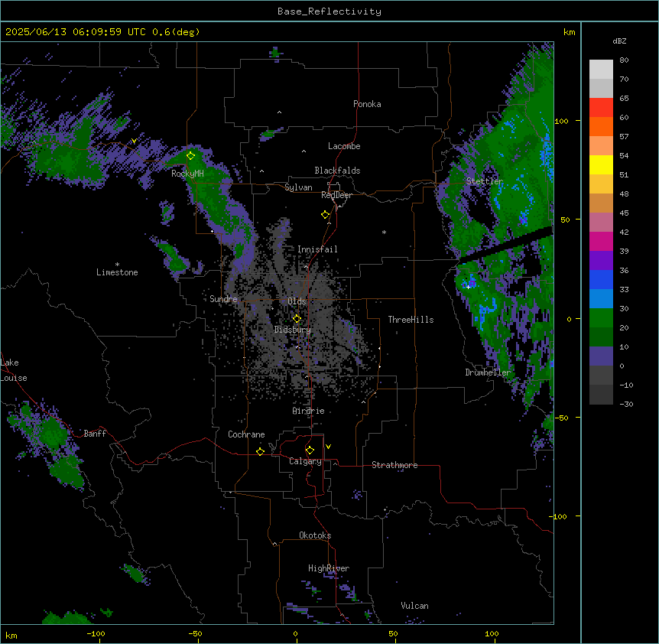Screen dimensions: 659x644
Task: Select the yellow 51-54 dBZ legend swatch
Action: click(601, 164)
